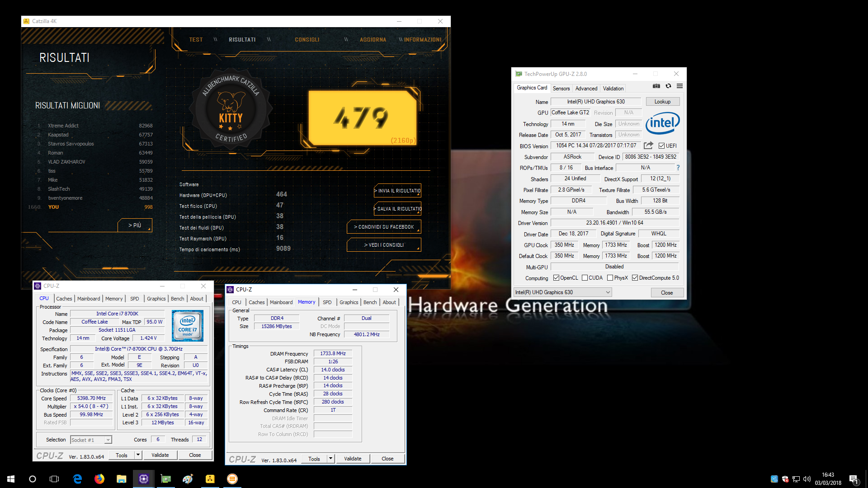
Task: Click INVIA IL RISULTATO button
Action: tap(397, 191)
